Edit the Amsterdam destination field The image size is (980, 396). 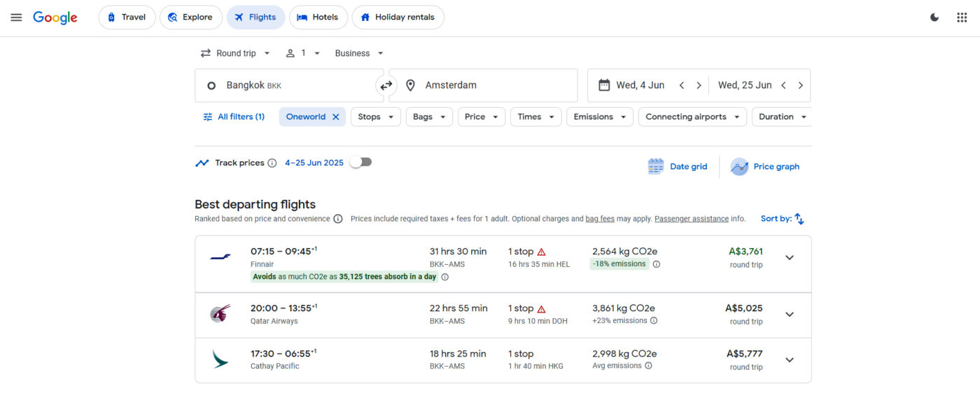pos(483,86)
